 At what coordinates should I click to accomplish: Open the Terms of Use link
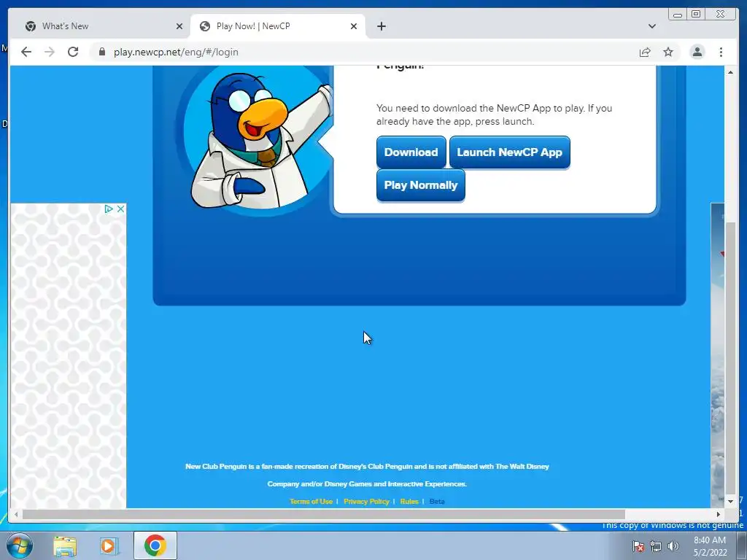[311, 502]
